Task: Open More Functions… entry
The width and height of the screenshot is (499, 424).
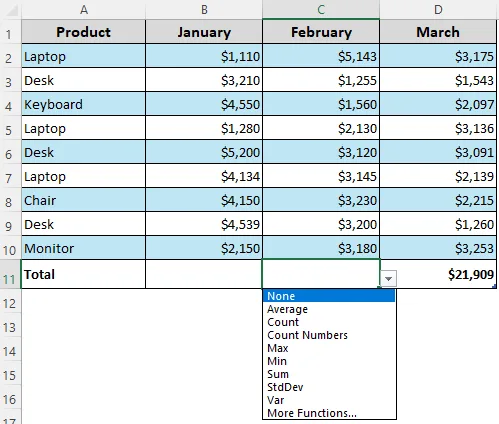Action: click(x=312, y=413)
